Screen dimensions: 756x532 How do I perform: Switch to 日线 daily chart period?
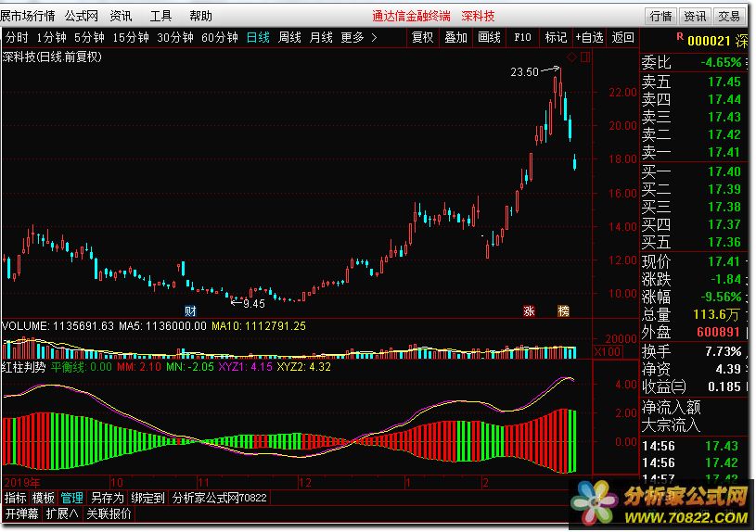tap(258, 37)
